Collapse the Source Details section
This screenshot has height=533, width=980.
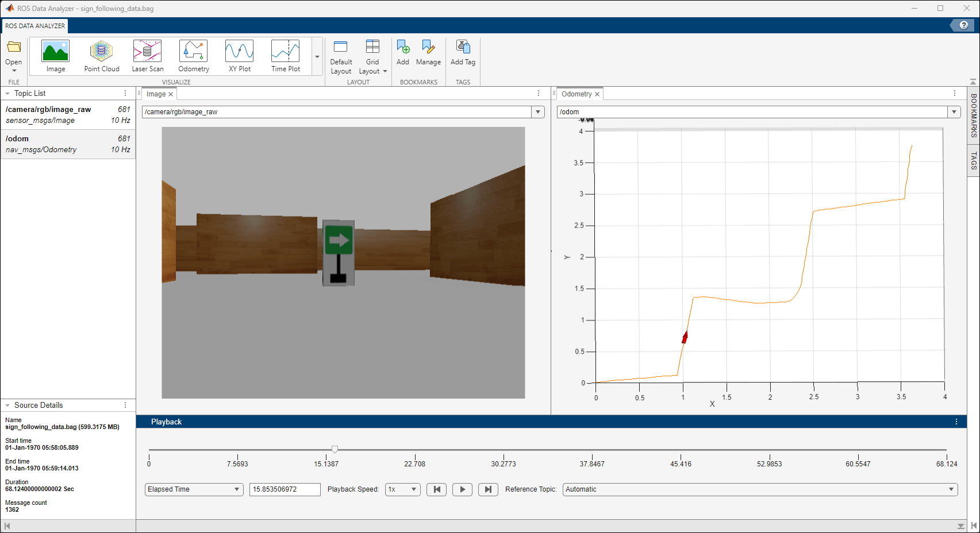click(7, 405)
